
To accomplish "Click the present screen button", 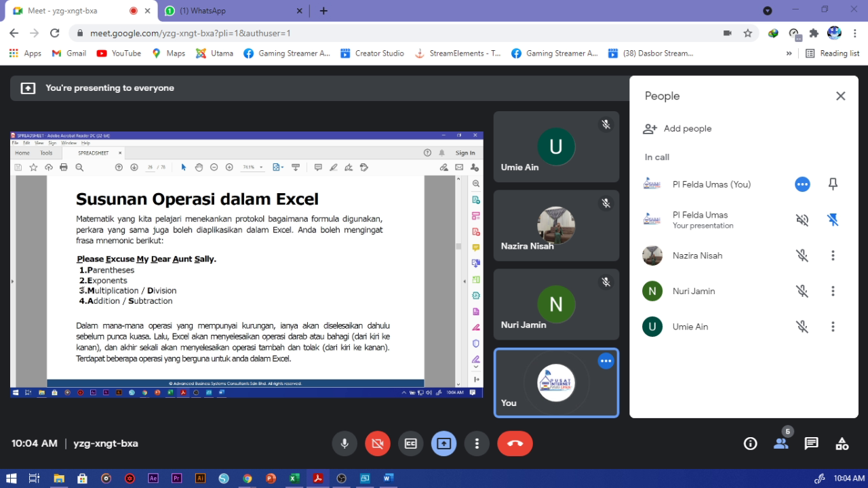I will tap(443, 443).
